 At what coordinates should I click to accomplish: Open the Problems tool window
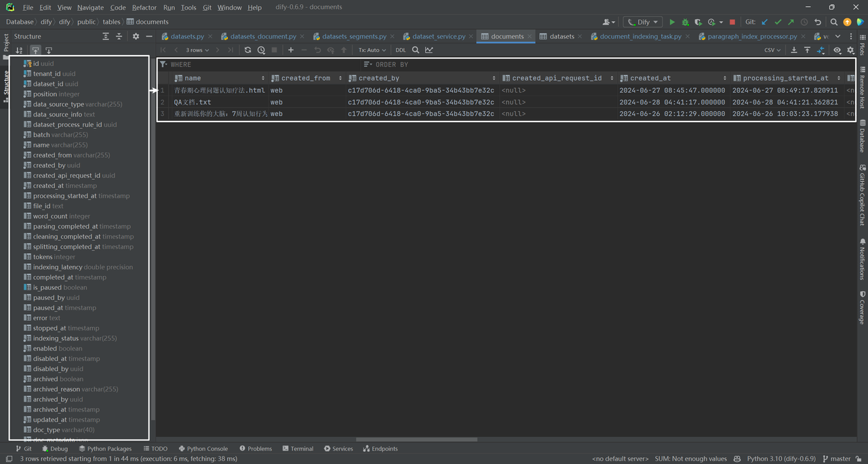point(256,448)
